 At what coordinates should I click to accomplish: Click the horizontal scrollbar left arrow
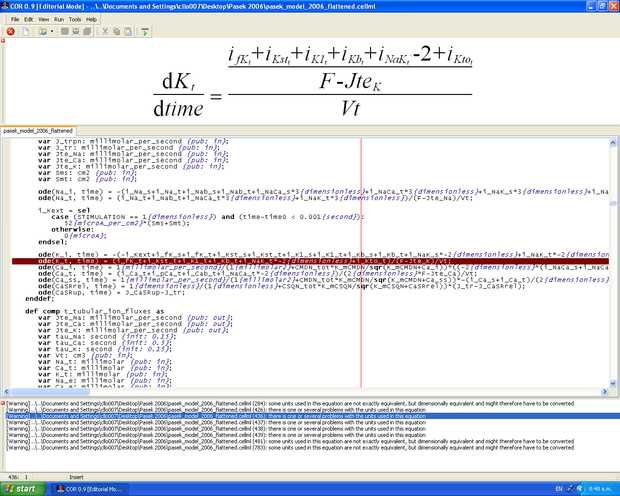click(x=6, y=392)
